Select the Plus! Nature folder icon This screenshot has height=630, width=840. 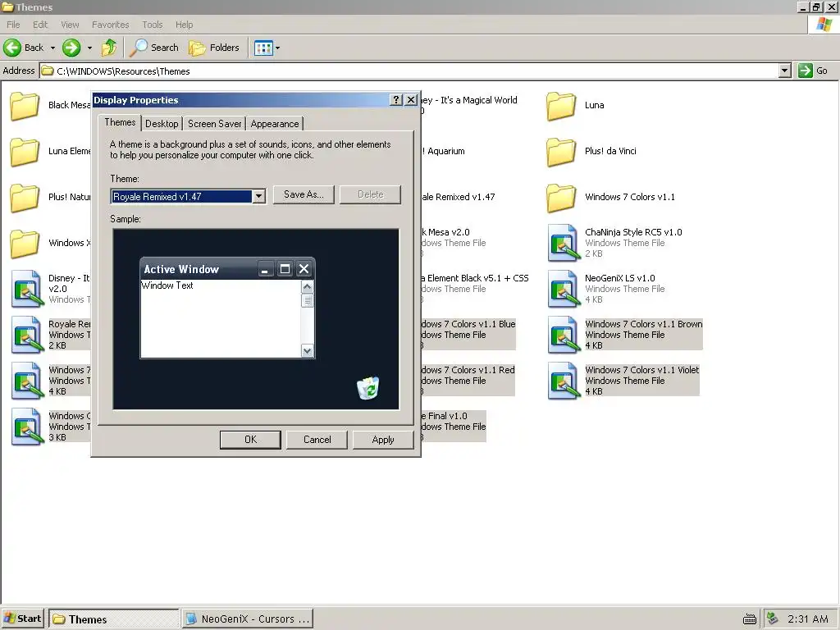point(25,197)
